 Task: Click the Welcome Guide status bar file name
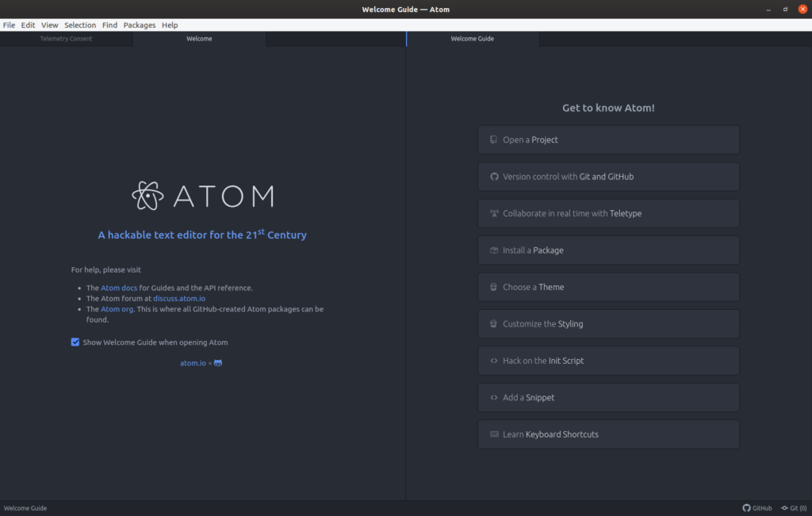(25, 508)
